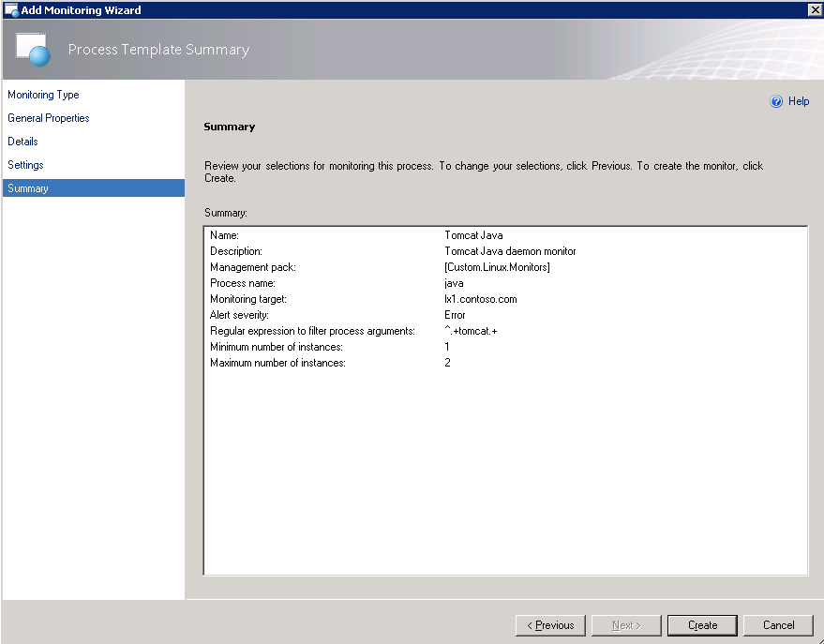Switch to the Details wizard step

coord(23,142)
